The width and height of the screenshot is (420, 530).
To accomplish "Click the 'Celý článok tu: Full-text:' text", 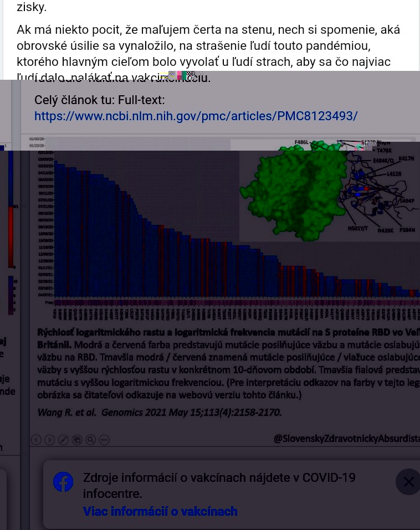I will [100, 100].
